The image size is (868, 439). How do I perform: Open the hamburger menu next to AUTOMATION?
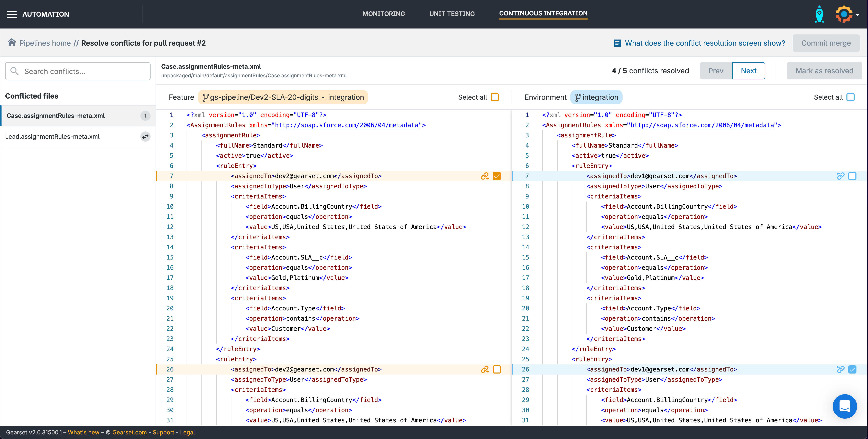pos(12,14)
